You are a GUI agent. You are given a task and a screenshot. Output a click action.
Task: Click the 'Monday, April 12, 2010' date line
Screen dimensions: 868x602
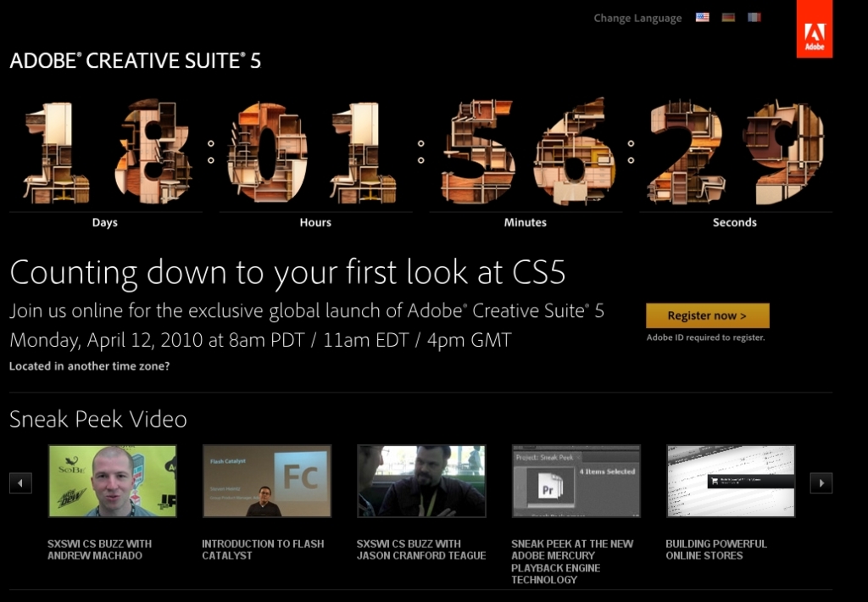[x=260, y=340]
